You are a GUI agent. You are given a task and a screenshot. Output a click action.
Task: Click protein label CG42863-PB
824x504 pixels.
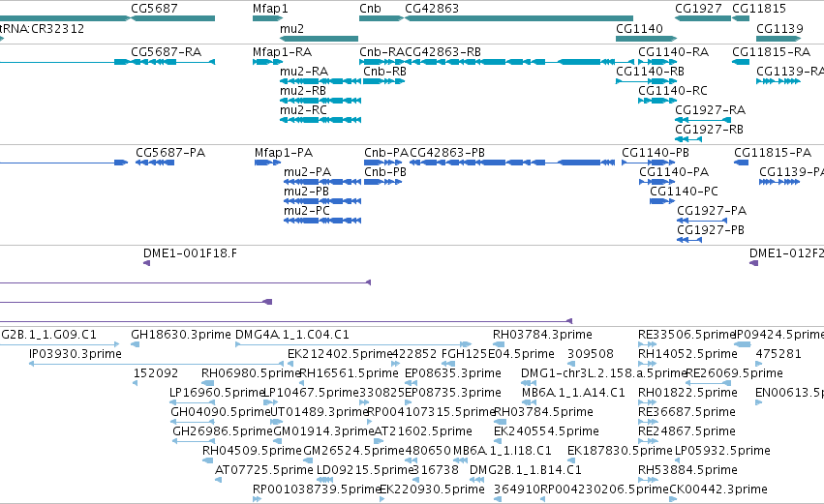tap(447, 153)
